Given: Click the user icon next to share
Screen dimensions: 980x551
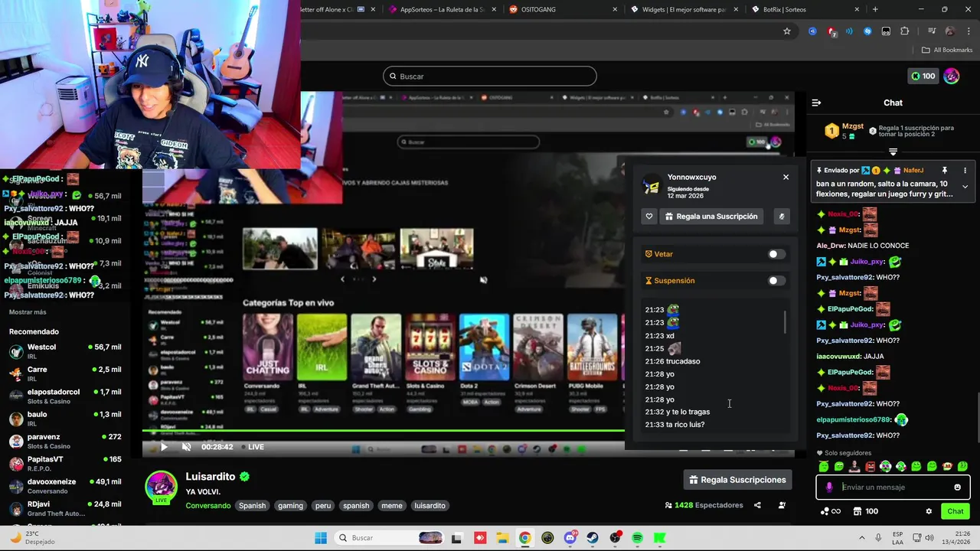Looking at the screenshot, I should 782,505.
